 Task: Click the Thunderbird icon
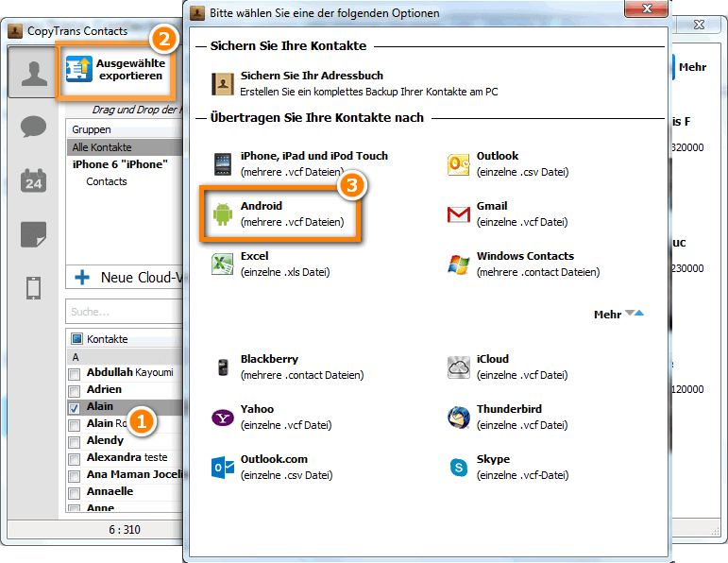pyautogui.click(x=459, y=418)
